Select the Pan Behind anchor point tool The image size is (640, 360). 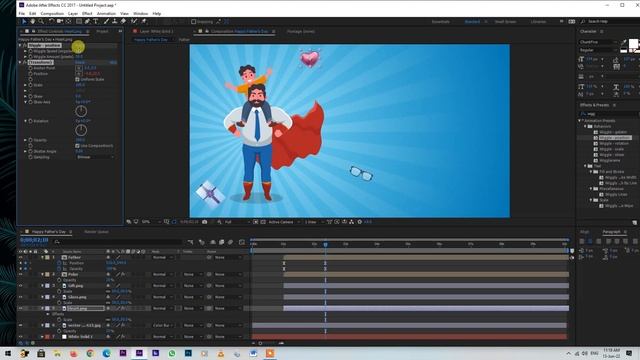click(69, 21)
